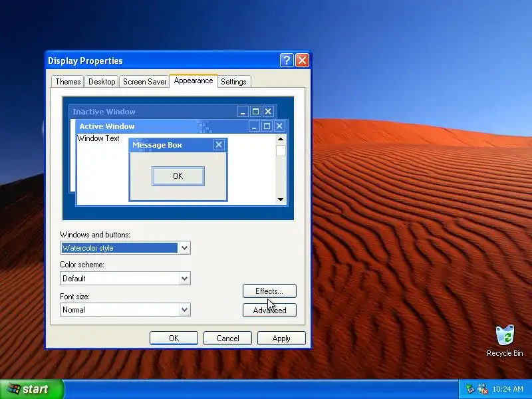Click the Message Box preview close icon
The height and width of the screenshot is (399, 532).
[219, 145]
